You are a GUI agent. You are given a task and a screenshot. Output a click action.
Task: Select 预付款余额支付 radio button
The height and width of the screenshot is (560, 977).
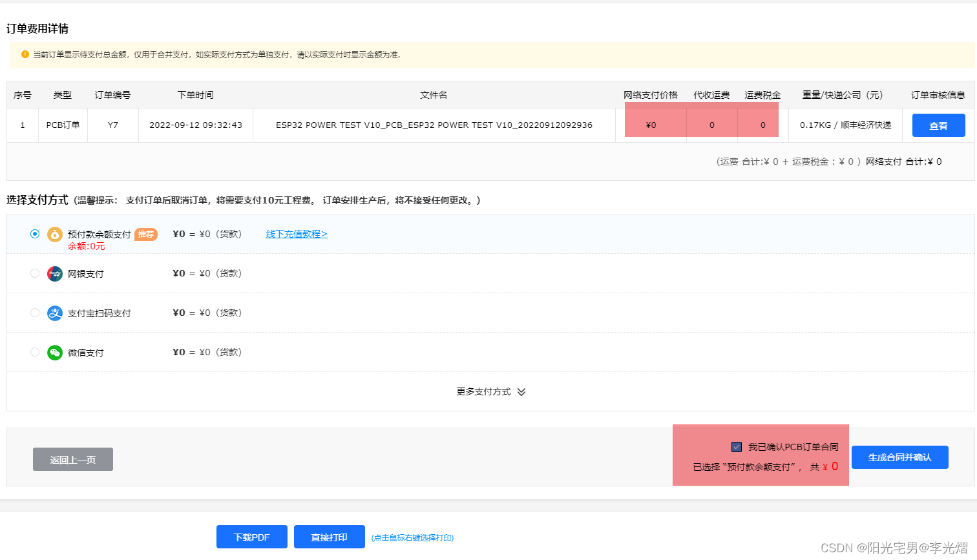35,234
